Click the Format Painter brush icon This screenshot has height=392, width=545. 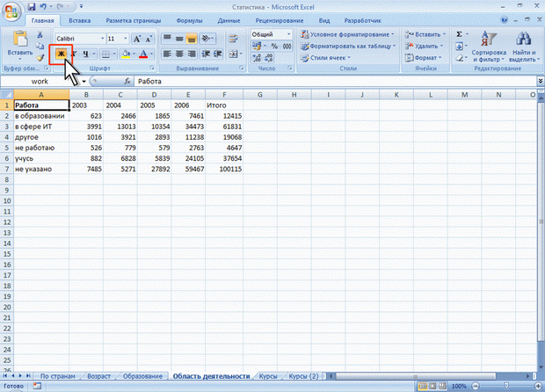pos(40,57)
